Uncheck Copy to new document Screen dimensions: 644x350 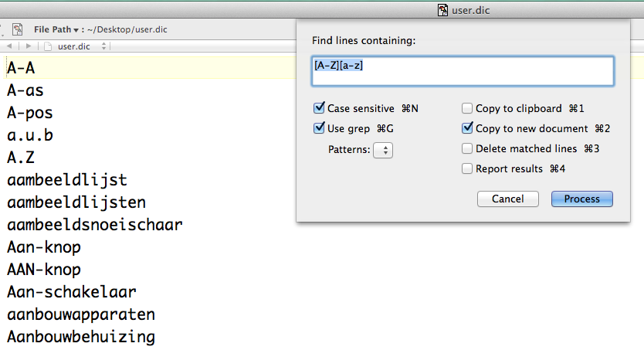pos(467,128)
